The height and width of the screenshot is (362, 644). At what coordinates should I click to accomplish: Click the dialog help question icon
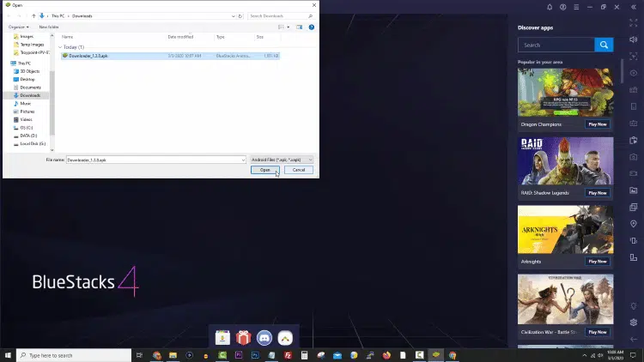(312, 27)
